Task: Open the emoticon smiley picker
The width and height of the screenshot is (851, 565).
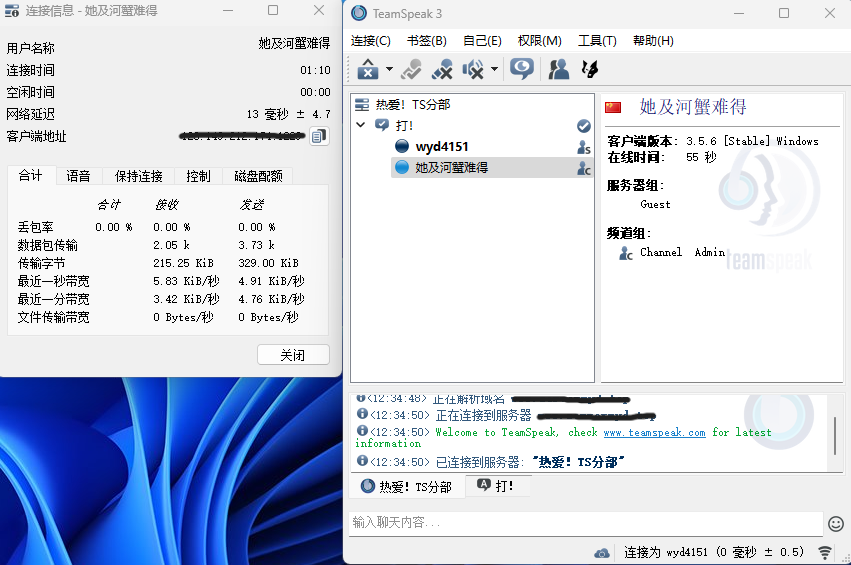Action: [836, 524]
